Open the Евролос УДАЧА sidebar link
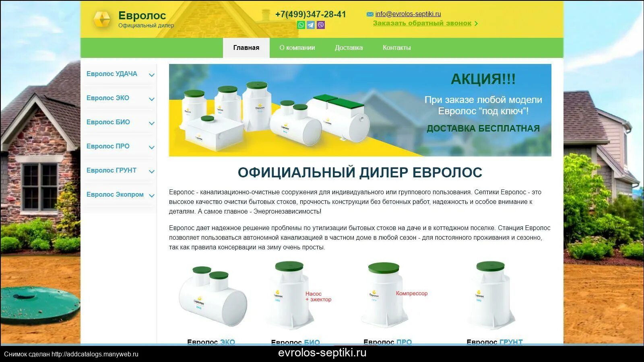644x362 pixels. (x=112, y=74)
